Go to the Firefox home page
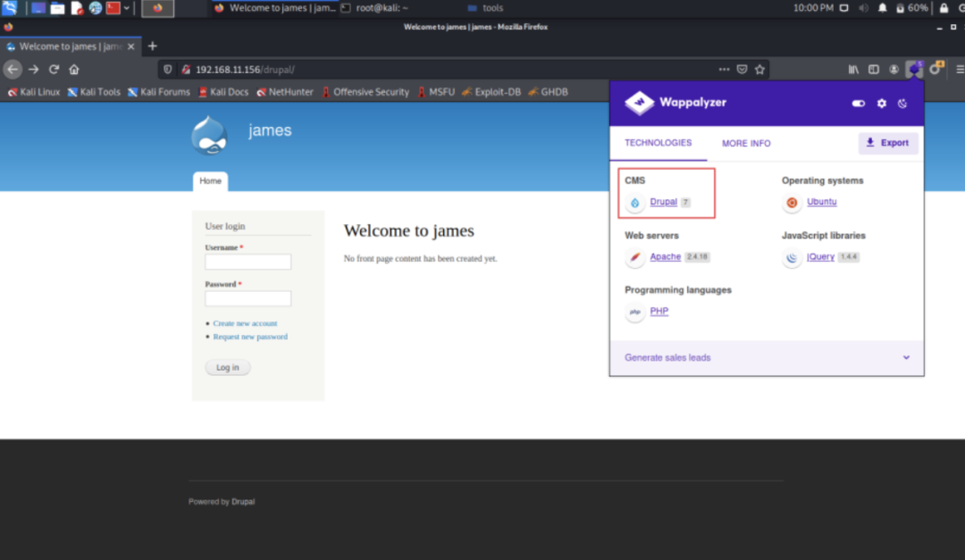 pyautogui.click(x=74, y=70)
